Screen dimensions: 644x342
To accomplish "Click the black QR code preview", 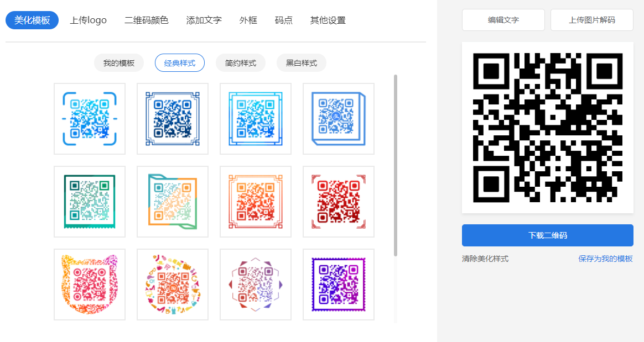I will [548, 128].
